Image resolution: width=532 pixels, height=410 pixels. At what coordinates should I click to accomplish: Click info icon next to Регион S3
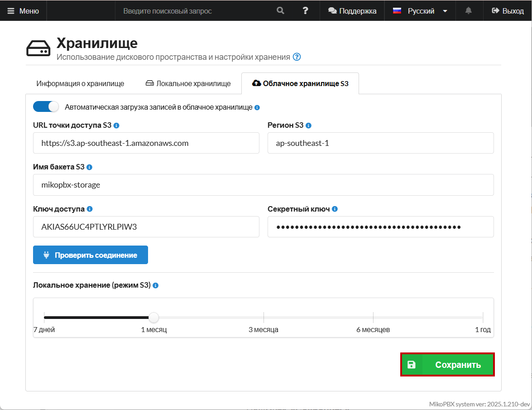(x=309, y=125)
